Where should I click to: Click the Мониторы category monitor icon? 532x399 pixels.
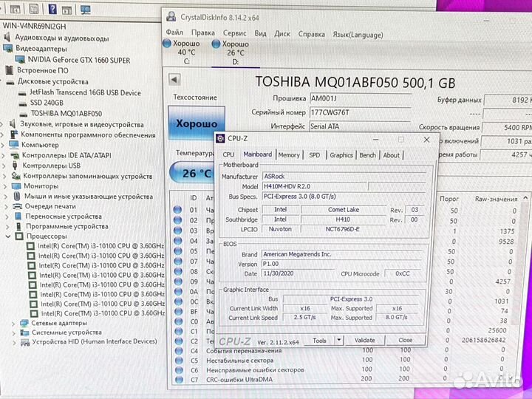coord(16,186)
